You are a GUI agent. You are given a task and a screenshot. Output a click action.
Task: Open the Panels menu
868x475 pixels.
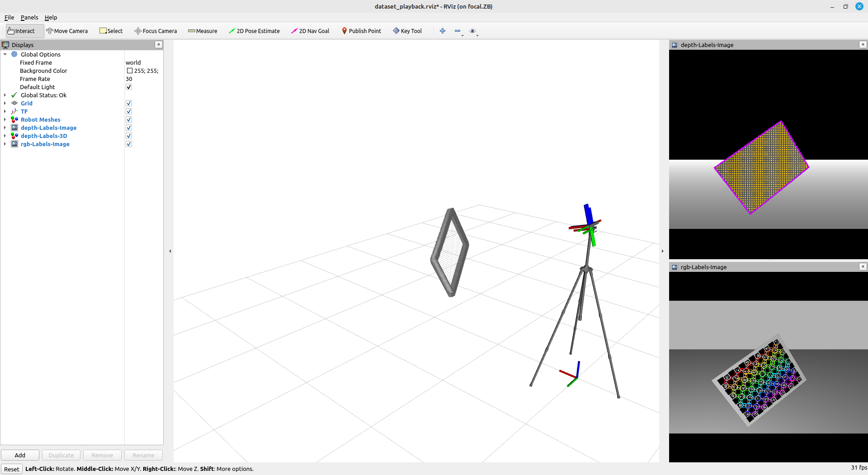29,17
